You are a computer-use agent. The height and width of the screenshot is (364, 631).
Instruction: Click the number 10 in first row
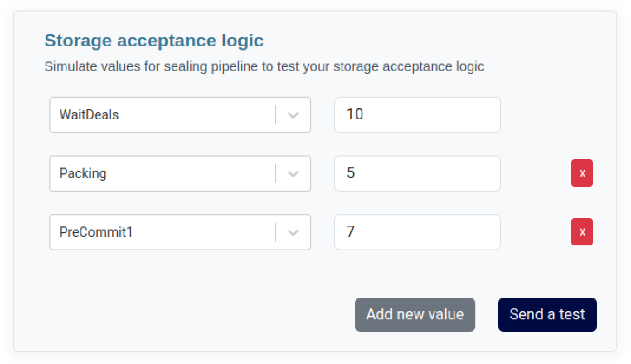point(355,115)
